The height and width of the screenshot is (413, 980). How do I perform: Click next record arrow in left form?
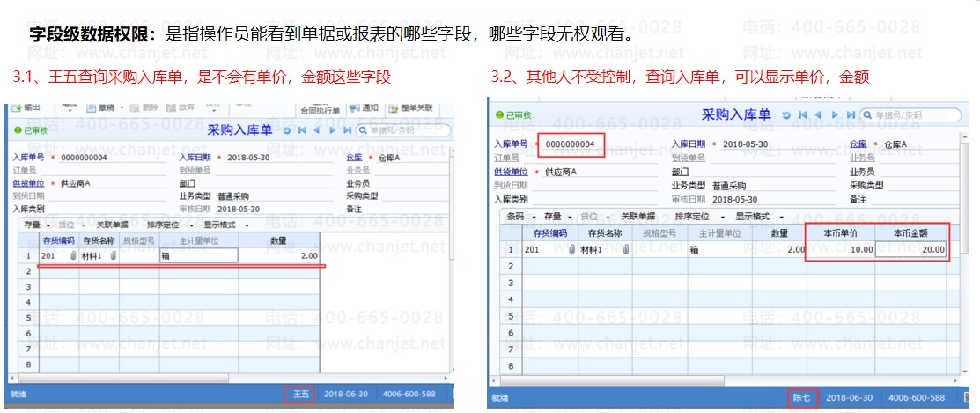tap(332, 129)
